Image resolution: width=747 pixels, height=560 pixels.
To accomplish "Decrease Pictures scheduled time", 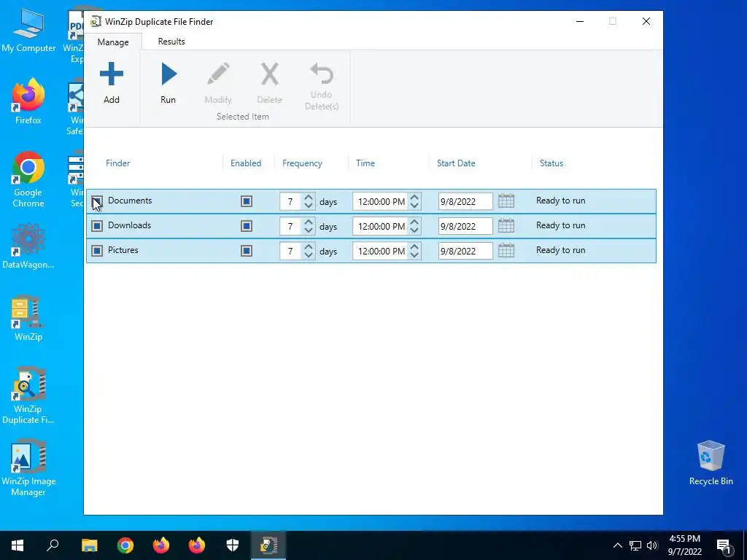I will point(414,254).
